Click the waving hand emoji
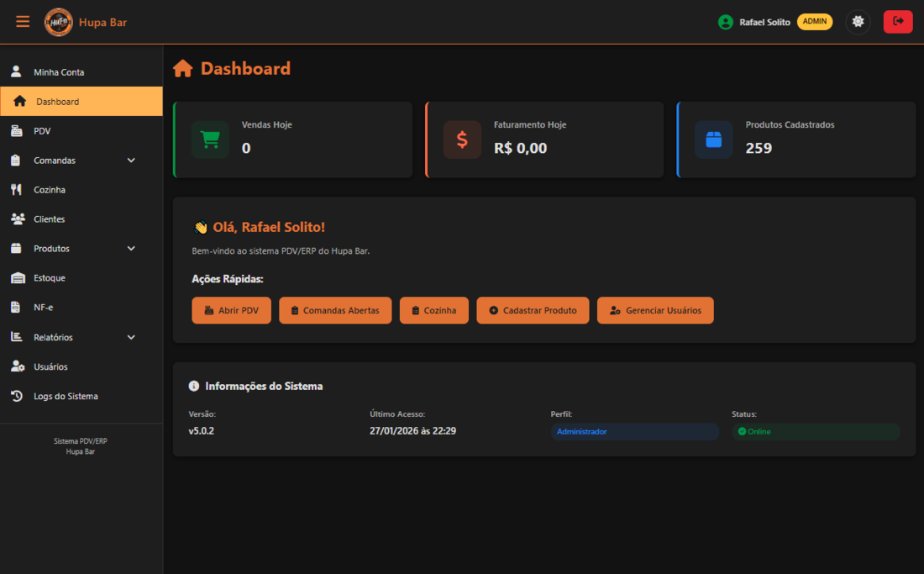 tap(201, 228)
